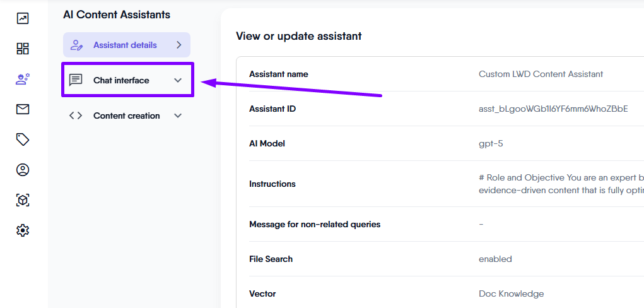
Task: Open the user account circle icon
Action: pos(23,170)
